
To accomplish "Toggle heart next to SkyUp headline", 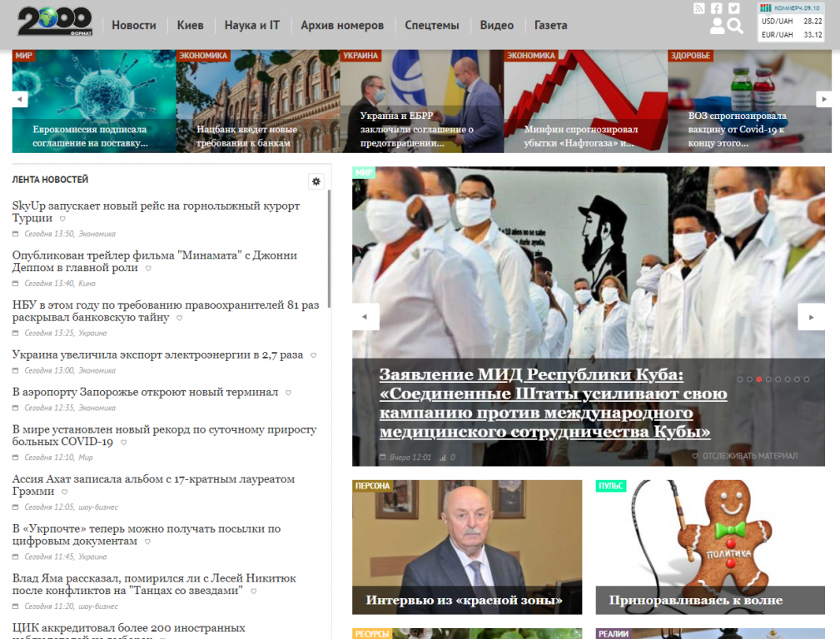I will (62, 219).
